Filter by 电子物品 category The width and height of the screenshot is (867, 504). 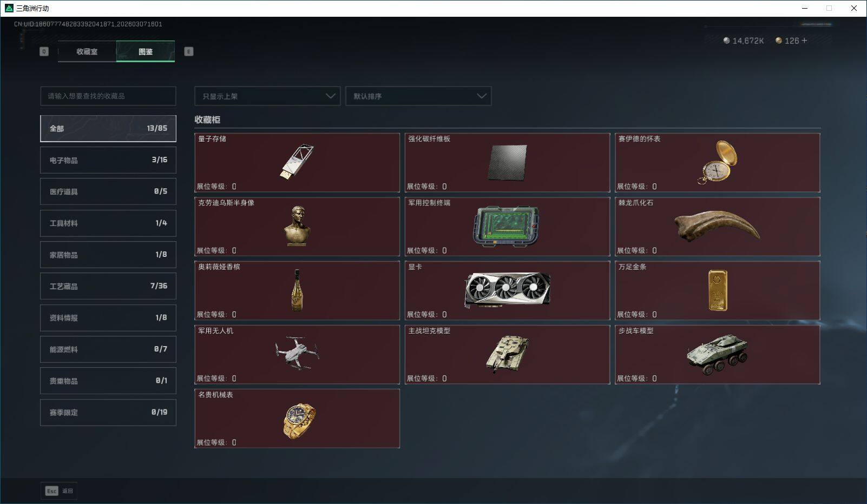(108, 160)
